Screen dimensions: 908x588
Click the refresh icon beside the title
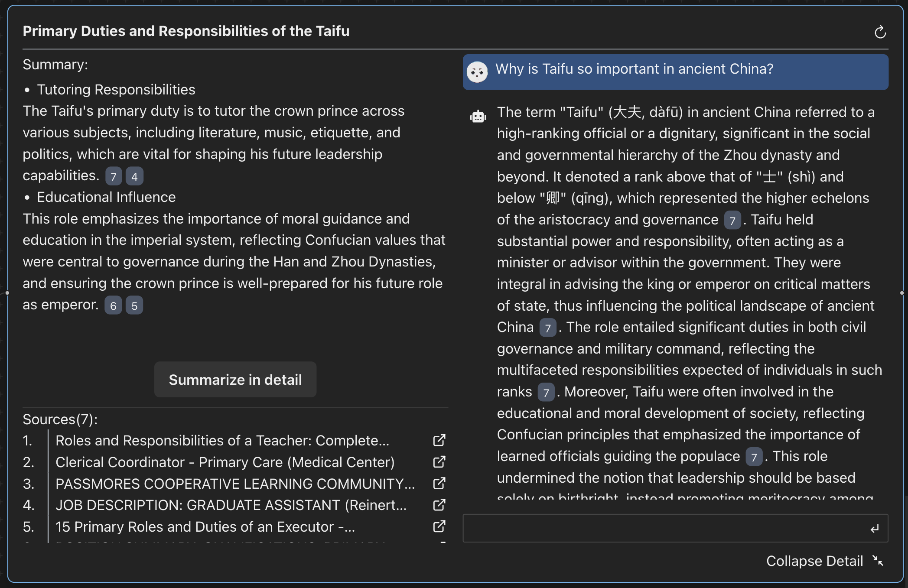click(880, 32)
